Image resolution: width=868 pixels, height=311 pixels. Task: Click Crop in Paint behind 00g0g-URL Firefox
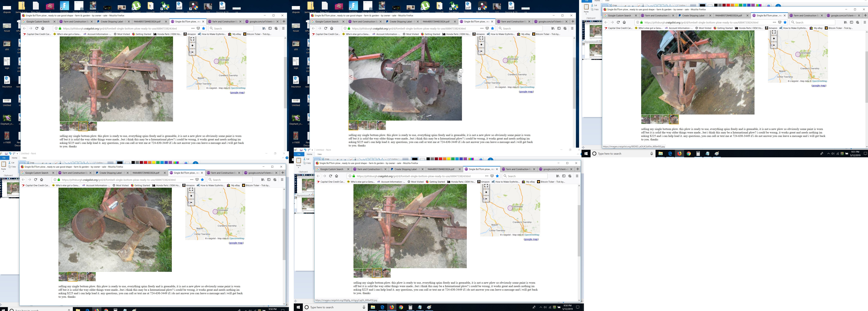click(x=325, y=159)
